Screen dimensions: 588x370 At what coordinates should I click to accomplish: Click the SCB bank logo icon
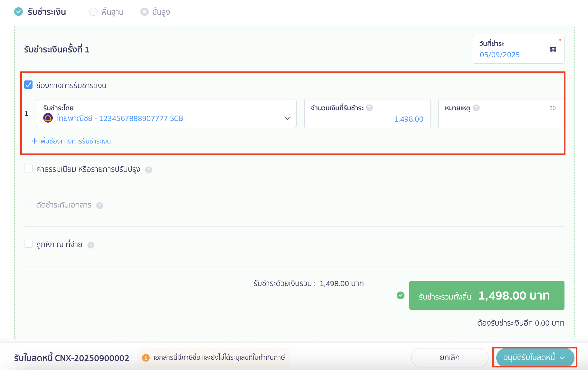(48, 118)
